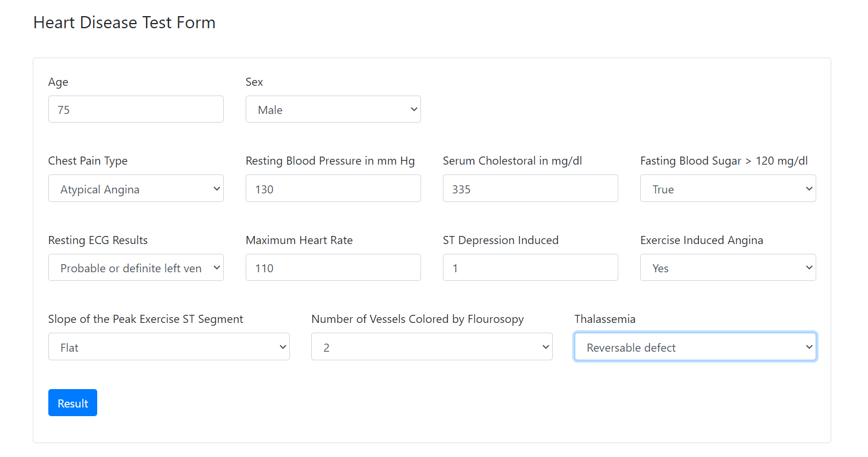Open the Slope of Peak Exercise ST dropdown
Screen dimensions: 868x457
click(x=169, y=347)
